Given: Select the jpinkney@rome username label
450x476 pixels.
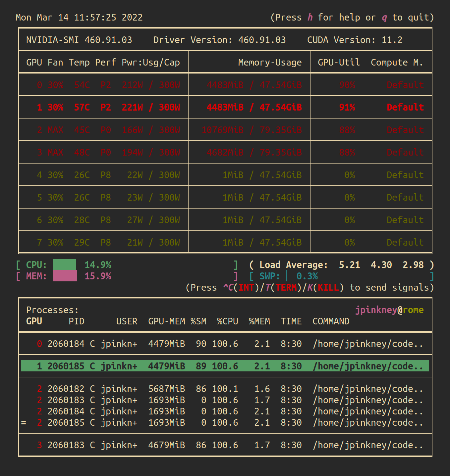Looking at the screenshot, I should pyautogui.click(x=389, y=310).
